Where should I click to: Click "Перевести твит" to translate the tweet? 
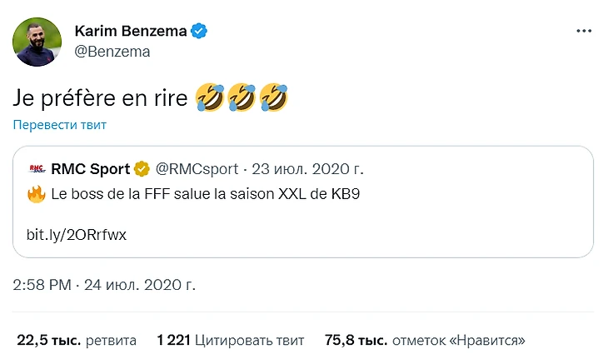(x=59, y=125)
